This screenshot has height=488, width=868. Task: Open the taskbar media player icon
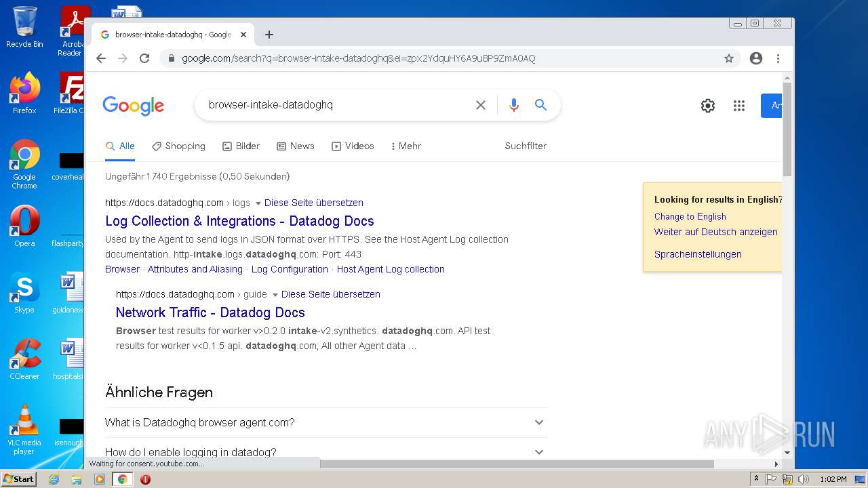(100, 479)
